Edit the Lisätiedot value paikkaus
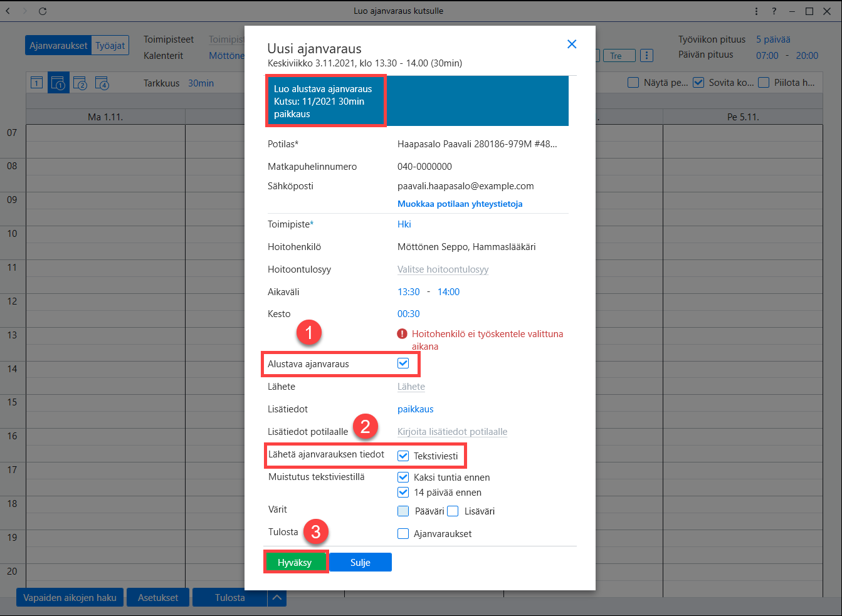Screen dimensions: 842x616 click(x=416, y=409)
